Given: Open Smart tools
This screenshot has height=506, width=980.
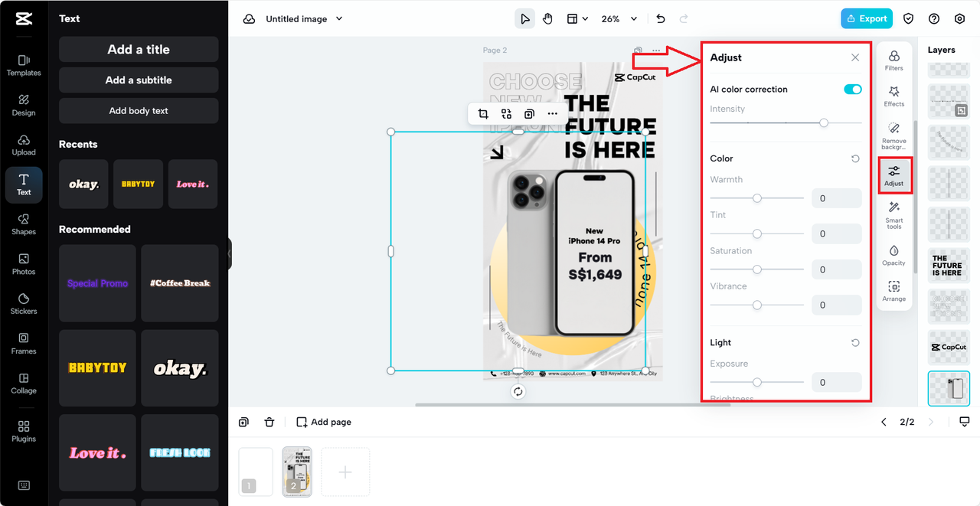Looking at the screenshot, I should point(893,215).
